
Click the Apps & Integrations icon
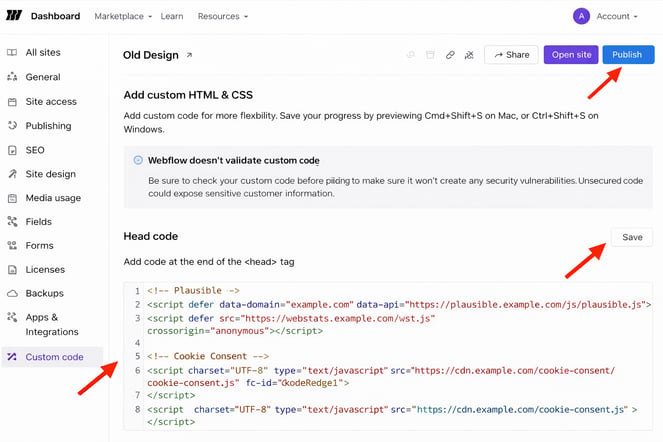[x=12, y=317]
